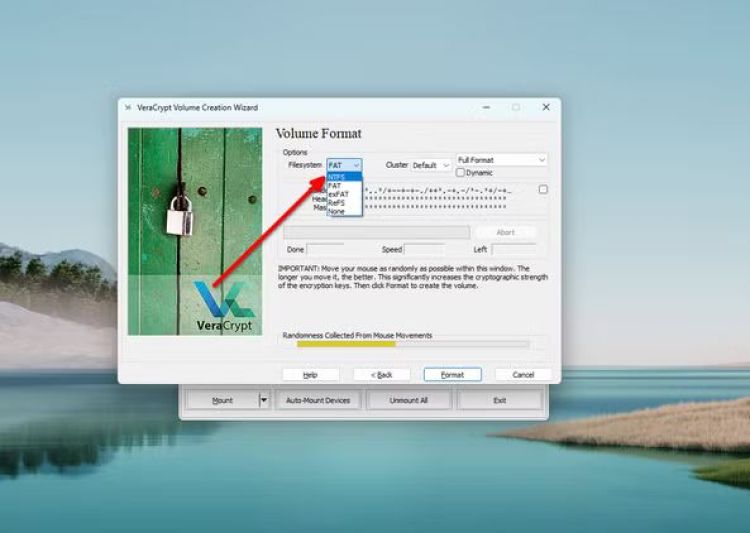
Task: Minimize the Volume Creation Wizard window
Action: [x=485, y=107]
